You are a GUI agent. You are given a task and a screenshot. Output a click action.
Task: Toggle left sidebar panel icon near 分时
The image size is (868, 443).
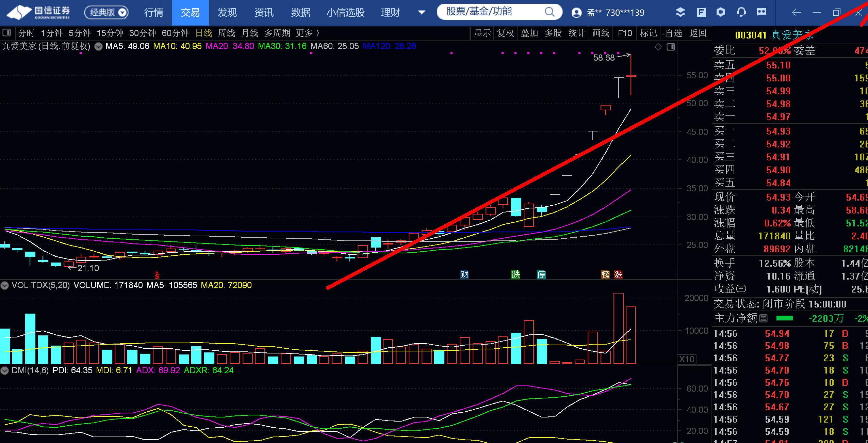[x=7, y=33]
